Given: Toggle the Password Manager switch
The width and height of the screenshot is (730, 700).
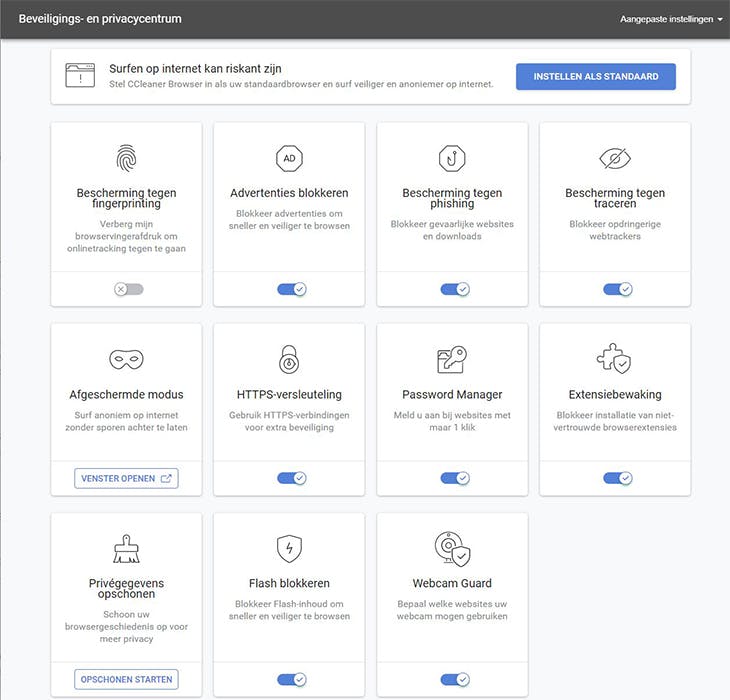Looking at the screenshot, I should pyautogui.click(x=455, y=478).
